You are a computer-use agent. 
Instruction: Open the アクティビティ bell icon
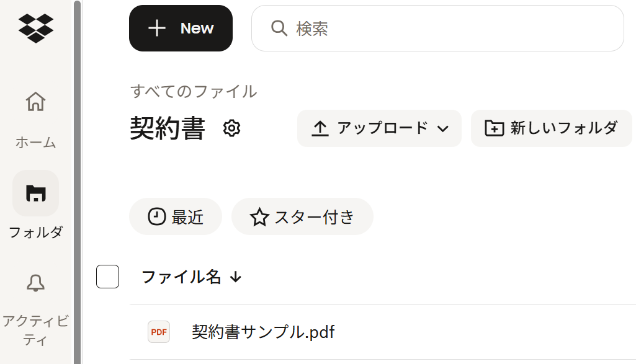tap(35, 283)
